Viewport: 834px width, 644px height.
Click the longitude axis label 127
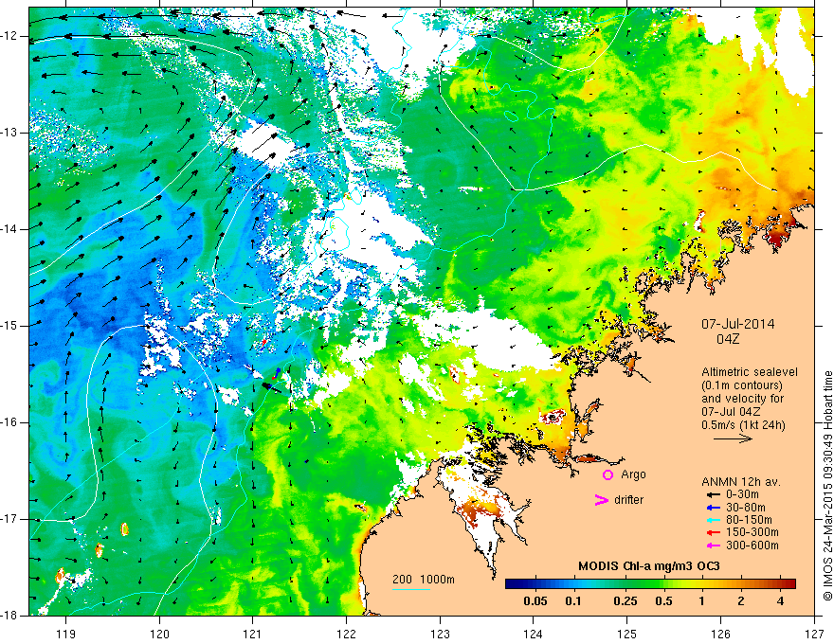pyautogui.click(x=814, y=634)
